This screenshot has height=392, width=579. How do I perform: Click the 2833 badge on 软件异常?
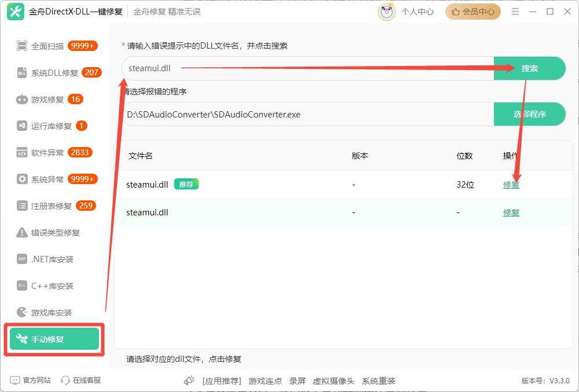80,152
